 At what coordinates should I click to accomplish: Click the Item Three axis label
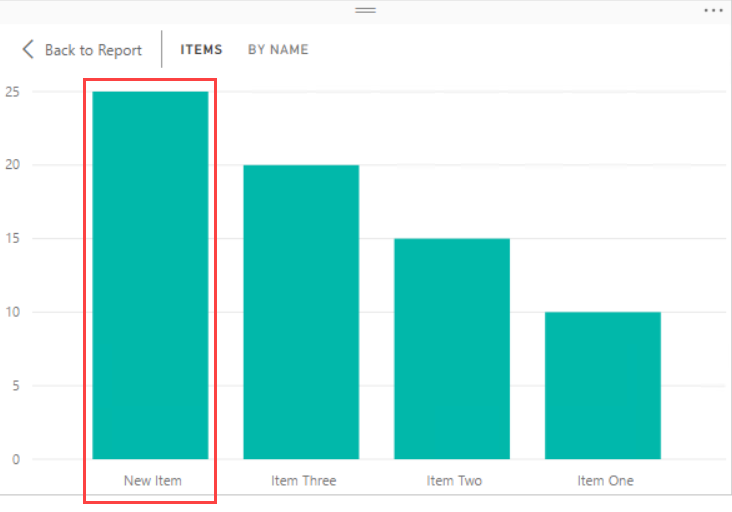point(304,481)
